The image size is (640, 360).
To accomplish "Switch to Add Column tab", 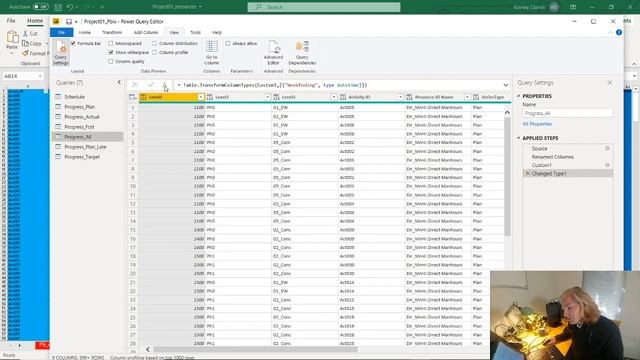I will 146,32.
